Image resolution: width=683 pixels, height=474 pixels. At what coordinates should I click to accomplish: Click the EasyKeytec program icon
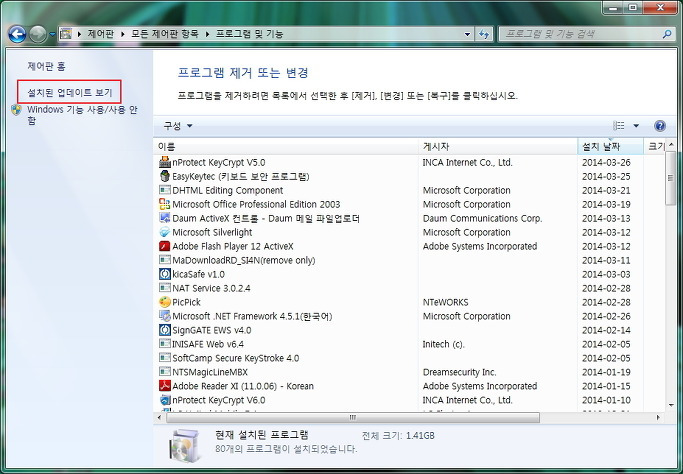[165, 176]
